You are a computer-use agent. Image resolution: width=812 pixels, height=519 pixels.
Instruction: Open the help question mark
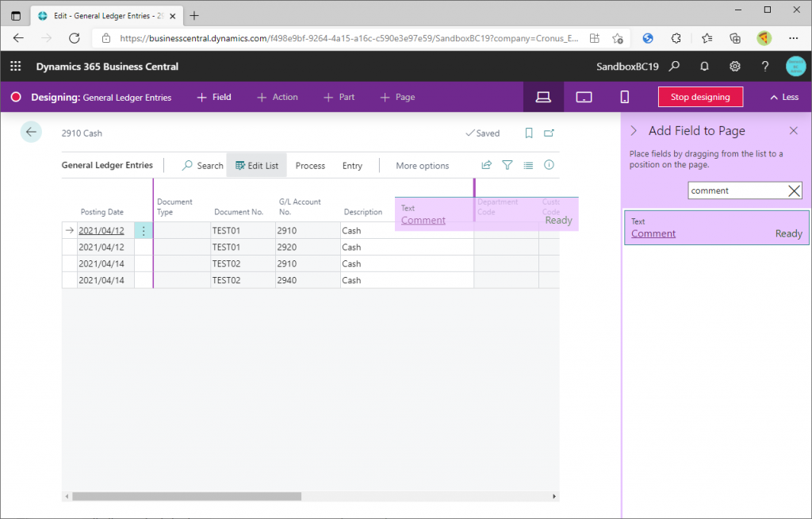[765, 67]
